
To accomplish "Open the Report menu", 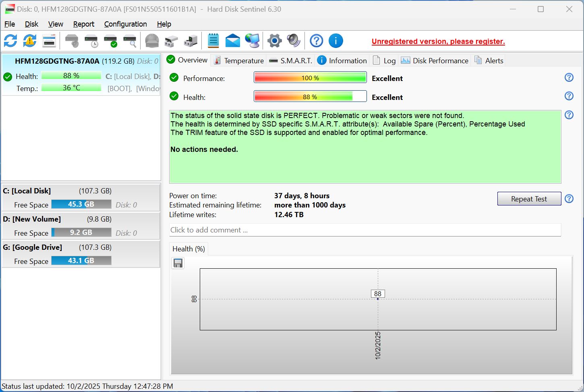I will tap(83, 24).
